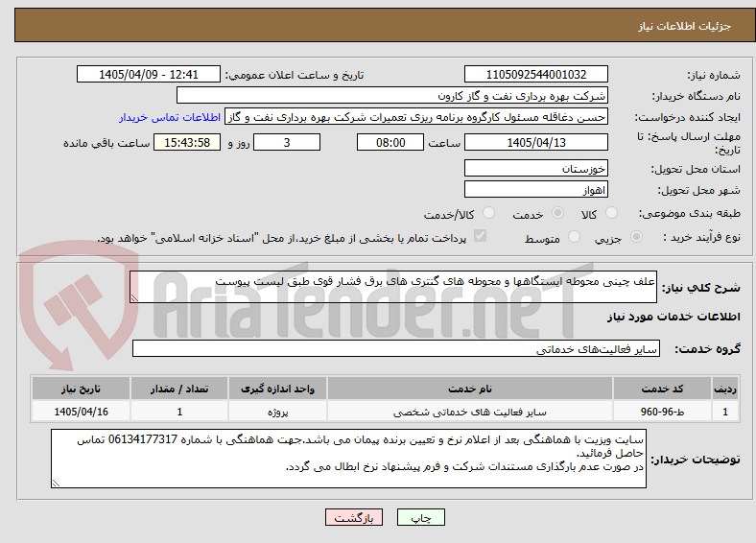Click the شهر محل تحویل label
The image size is (756, 543).
click(699, 190)
